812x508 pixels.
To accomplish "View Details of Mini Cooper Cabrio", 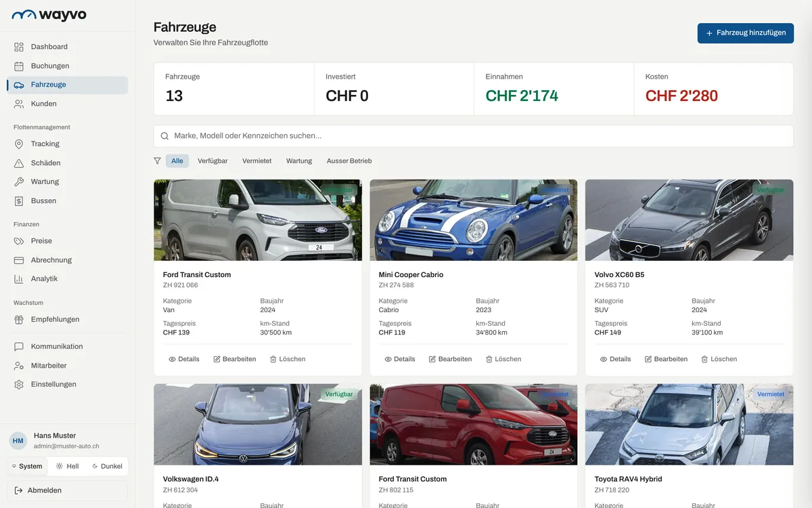I will pyautogui.click(x=400, y=359).
